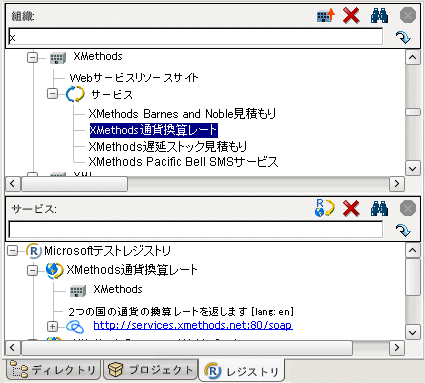Image resolution: width=425 pixels, height=383 pixels.
Task: Click down arrow of organization vertical scrollbar
Action: coord(413,168)
